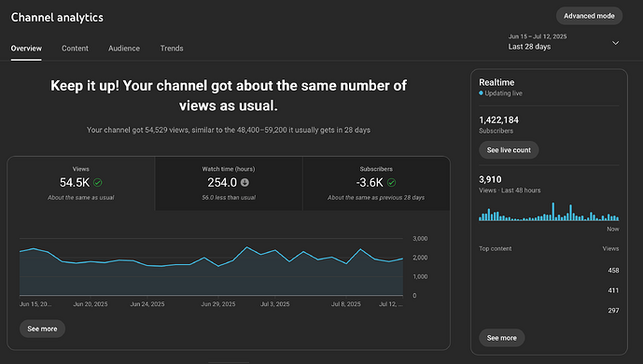Click the Jun 29, 2025 axis label
The width and height of the screenshot is (643, 364).
pyautogui.click(x=218, y=304)
